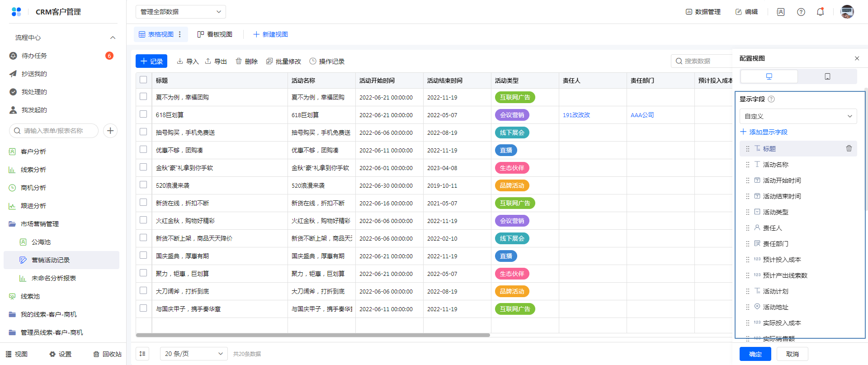This screenshot has height=365, width=868.
Task: Open the 操作记录 history log
Action: click(x=327, y=62)
